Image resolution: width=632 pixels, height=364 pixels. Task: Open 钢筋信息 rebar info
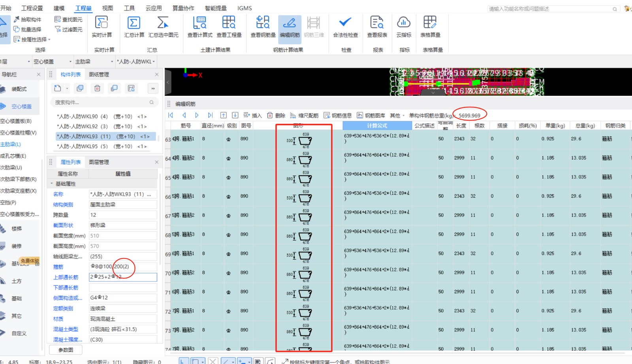(x=338, y=115)
